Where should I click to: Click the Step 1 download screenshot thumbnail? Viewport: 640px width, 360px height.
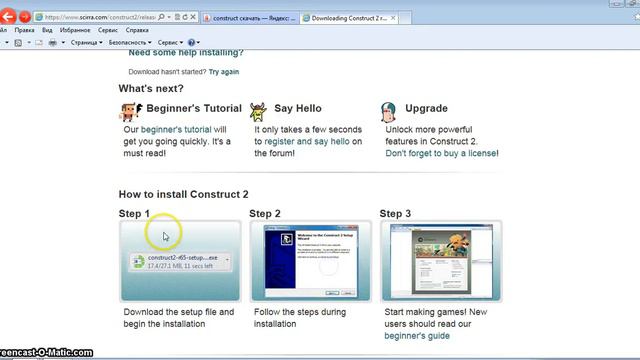[180, 261]
